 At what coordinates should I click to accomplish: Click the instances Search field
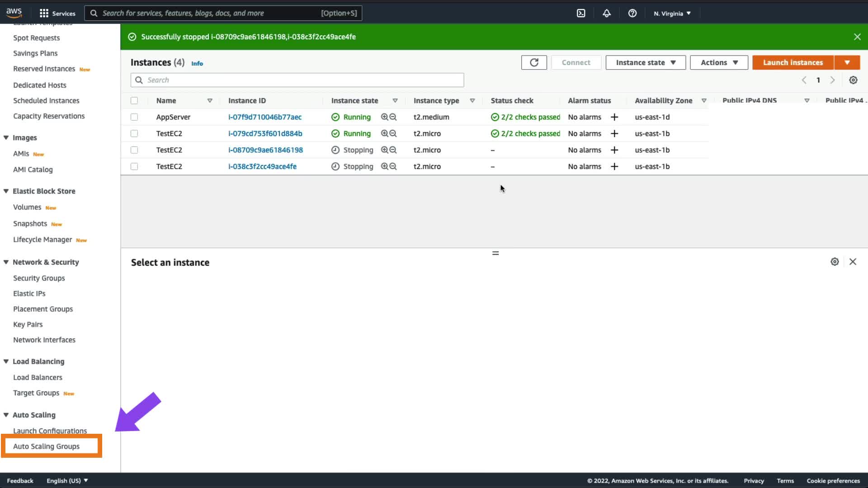(x=297, y=80)
